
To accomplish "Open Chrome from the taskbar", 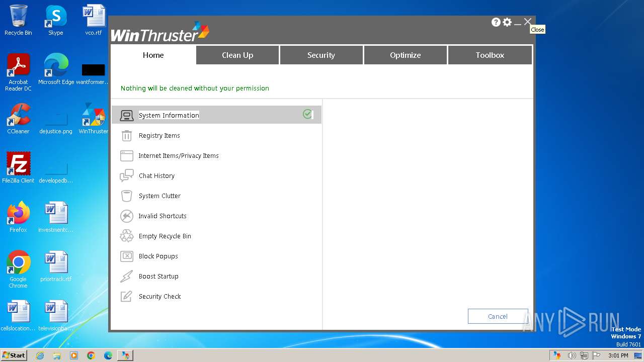I will tap(91, 355).
